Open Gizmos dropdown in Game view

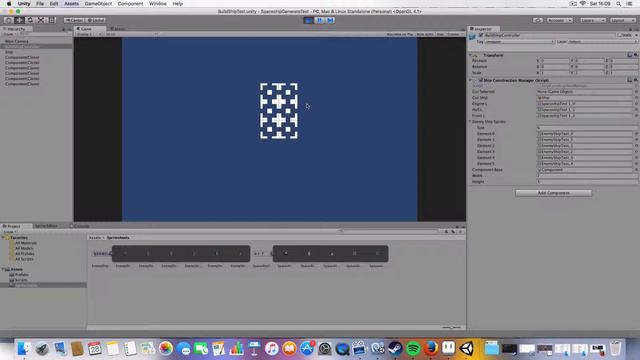[455, 34]
